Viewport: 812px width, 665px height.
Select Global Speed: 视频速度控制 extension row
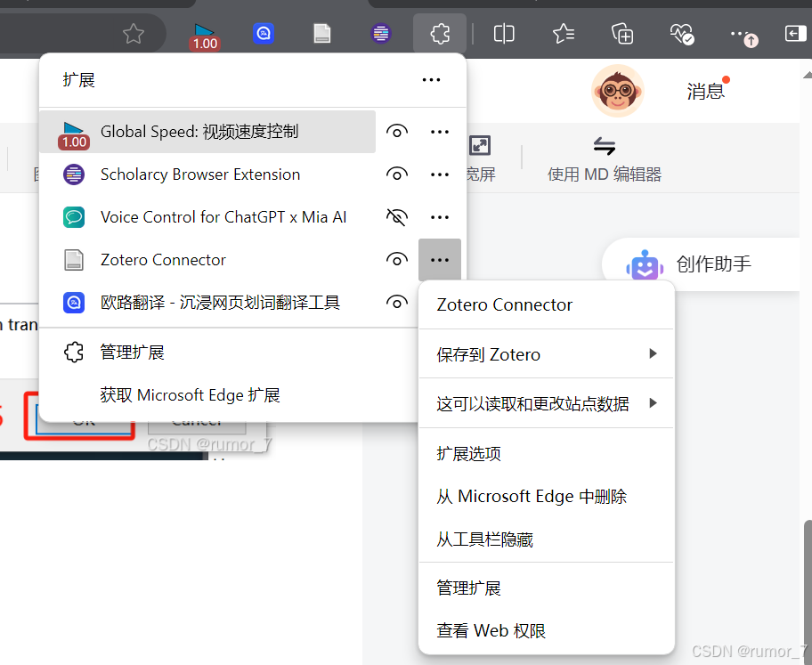coord(207,132)
